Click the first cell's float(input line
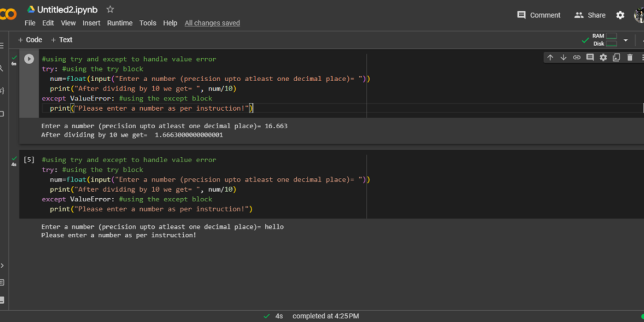This screenshot has height=322, width=644. coord(210,79)
